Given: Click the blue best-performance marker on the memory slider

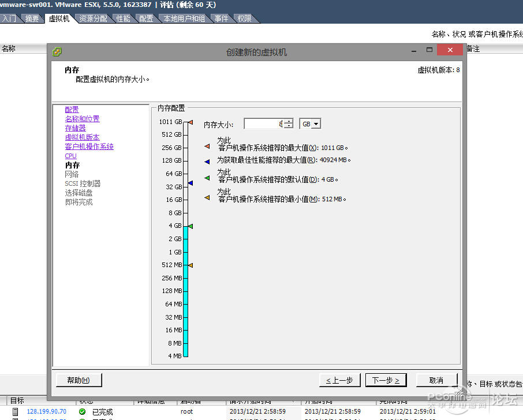Looking at the screenshot, I should click(x=190, y=183).
